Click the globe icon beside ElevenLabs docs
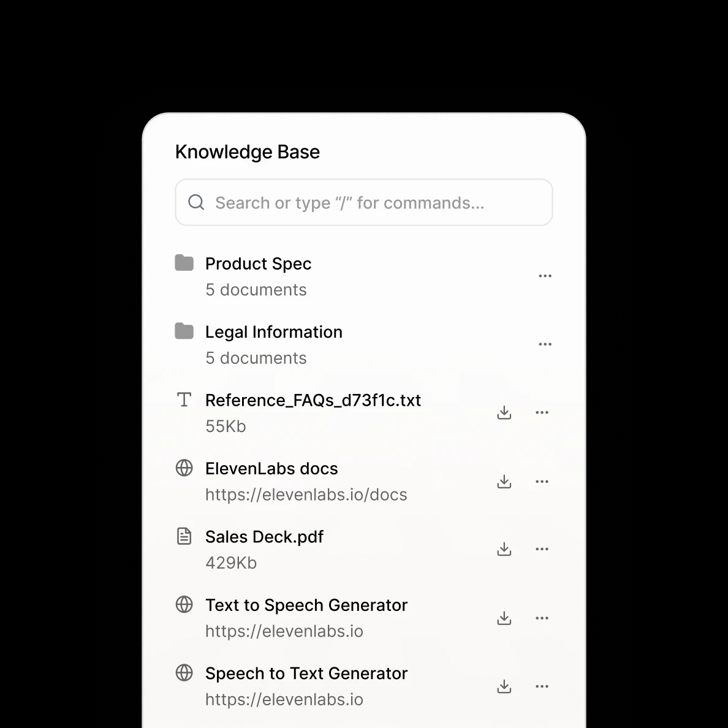Screen dimensions: 728x728 click(x=184, y=468)
